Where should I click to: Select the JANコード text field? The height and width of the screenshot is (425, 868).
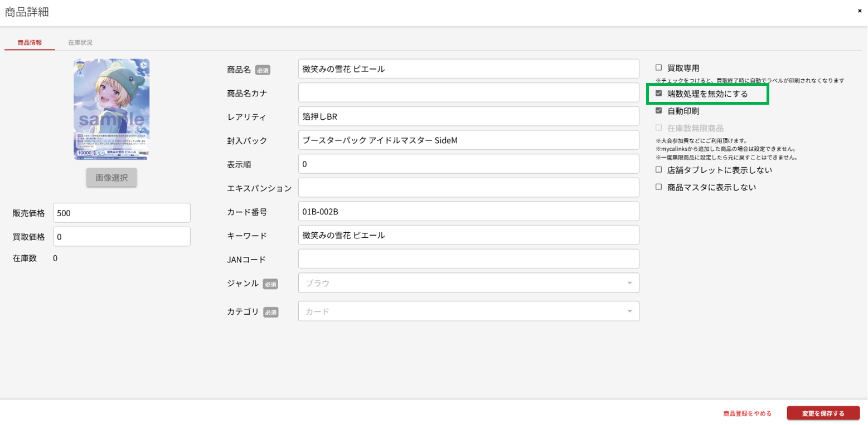coord(468,259)
